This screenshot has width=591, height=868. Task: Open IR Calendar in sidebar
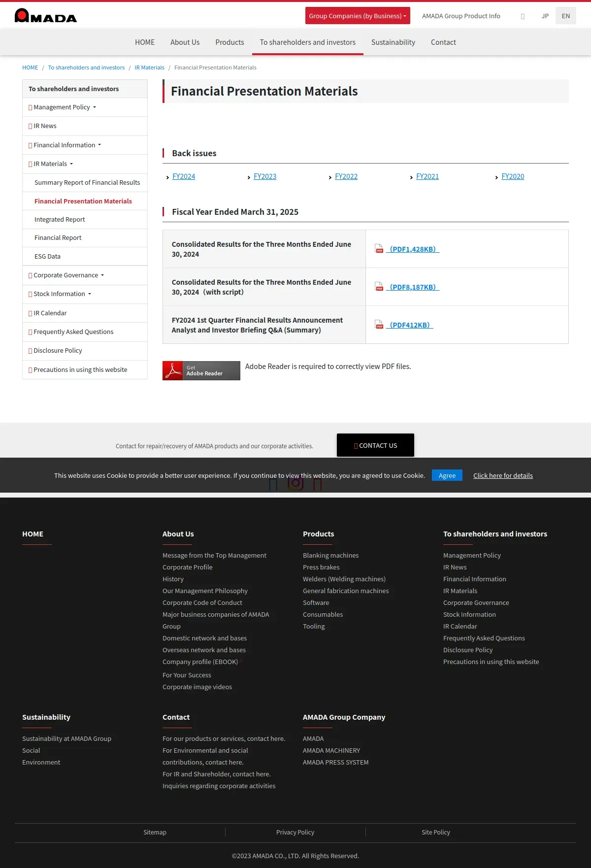pos(85,313)
